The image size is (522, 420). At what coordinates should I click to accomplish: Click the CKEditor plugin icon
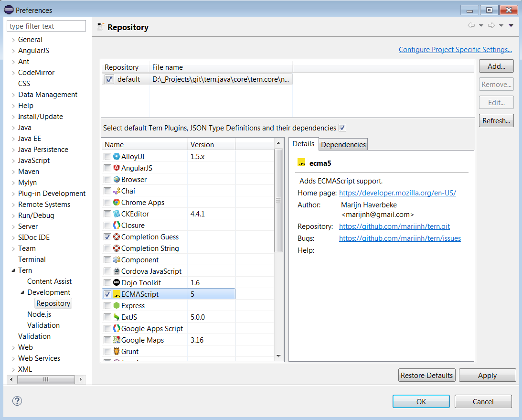click(x=117, y=214)
